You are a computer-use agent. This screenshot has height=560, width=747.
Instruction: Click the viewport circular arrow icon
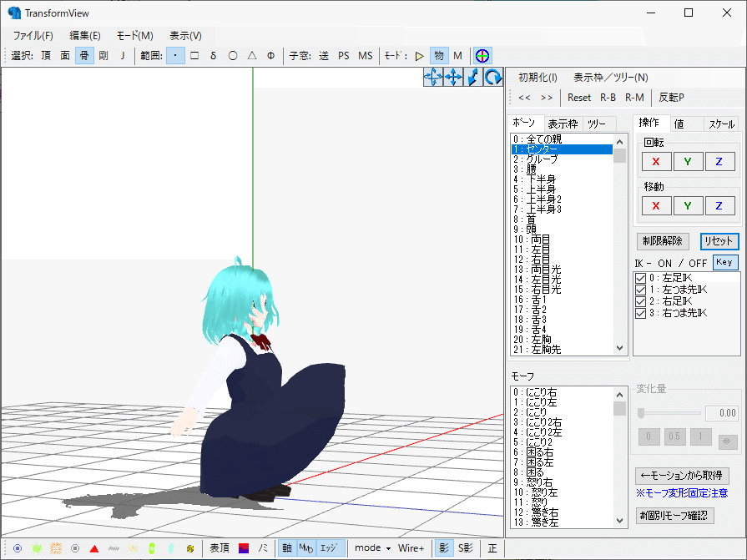[x=493, y=77]
